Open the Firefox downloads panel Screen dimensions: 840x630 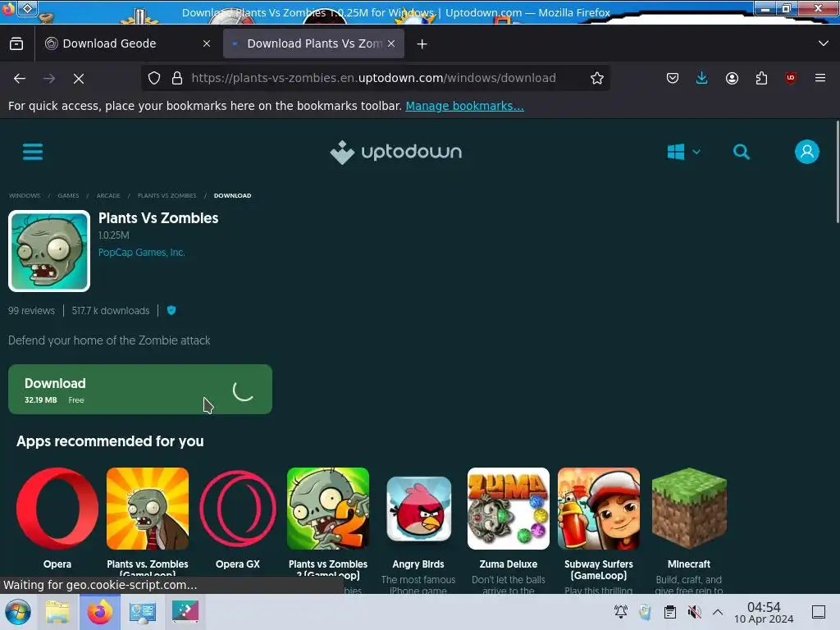coord(702,78)
